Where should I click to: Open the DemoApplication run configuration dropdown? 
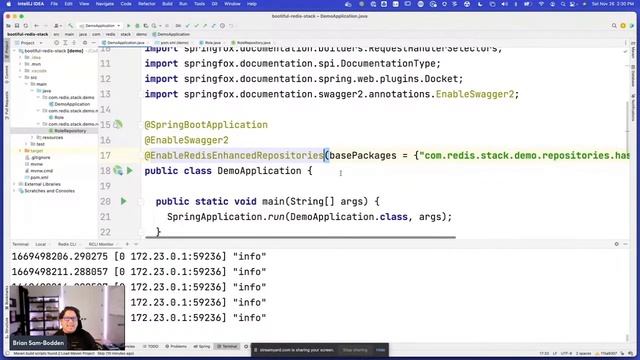(x=100, y=26)
